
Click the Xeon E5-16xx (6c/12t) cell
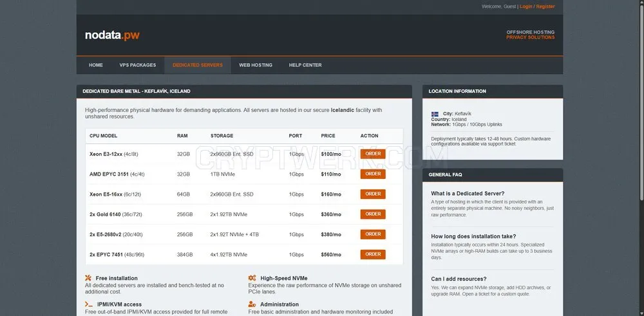pyautogui.click(x=115, y=194)
